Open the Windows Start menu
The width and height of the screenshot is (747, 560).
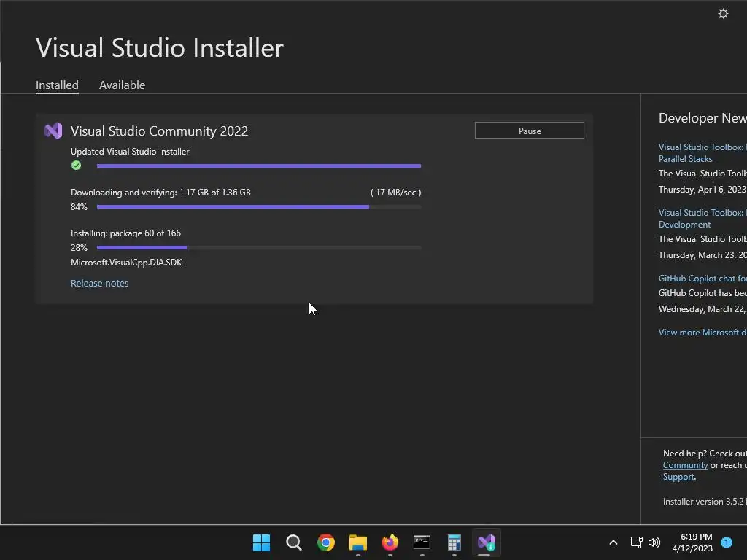[261, 542]
